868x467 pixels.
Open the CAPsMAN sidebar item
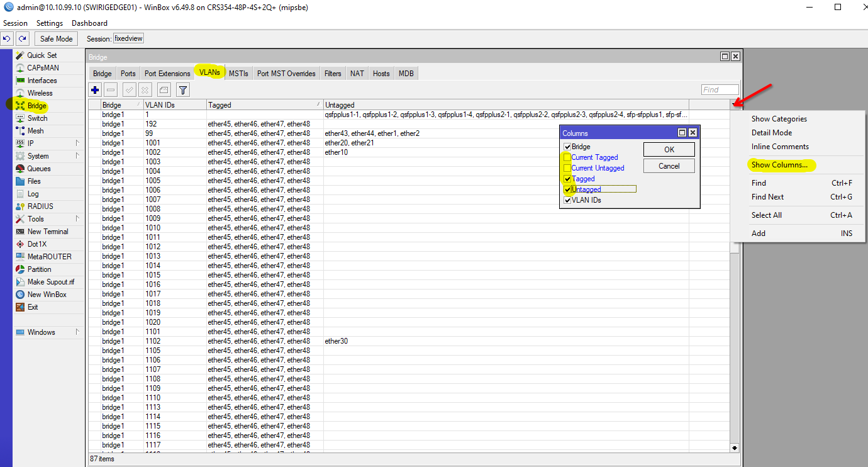point(42,68)
